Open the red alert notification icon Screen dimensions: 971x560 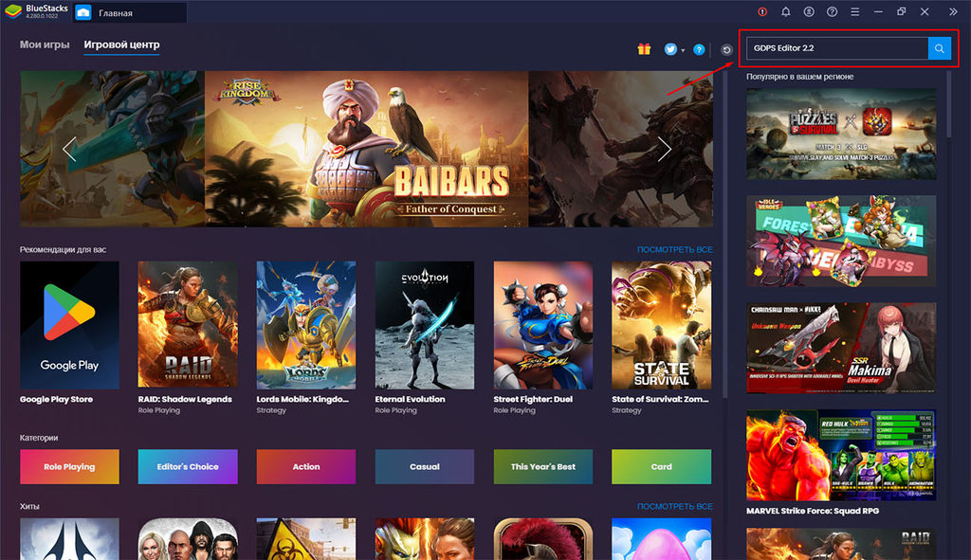click(x=762, y=11)
